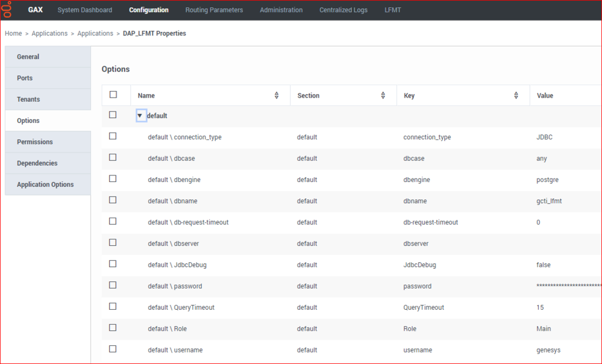The image size is (602, 364).
Task: Sort options by Key column arrows
Action: tap(516, 96)
